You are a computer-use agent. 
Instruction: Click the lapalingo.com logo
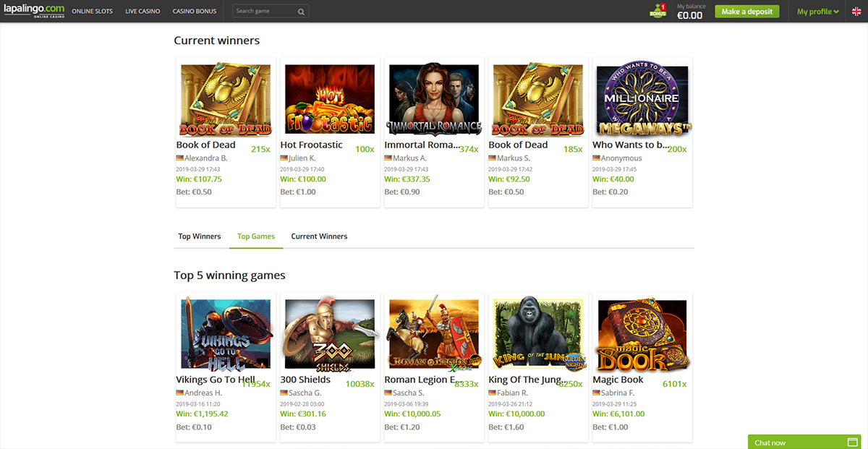[33, 11]
